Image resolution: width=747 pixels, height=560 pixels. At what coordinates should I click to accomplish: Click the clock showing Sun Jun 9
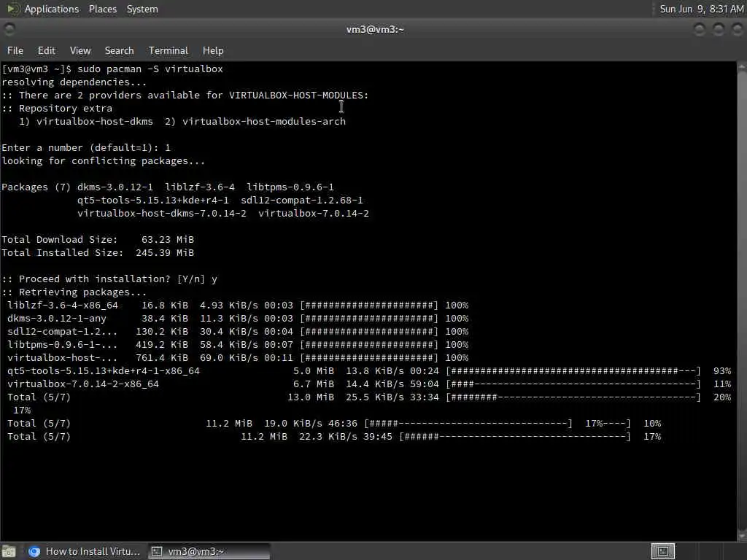701,9
